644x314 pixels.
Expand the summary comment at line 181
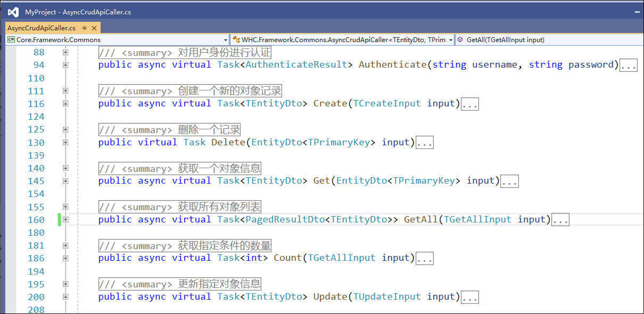(x=65, y=245)
